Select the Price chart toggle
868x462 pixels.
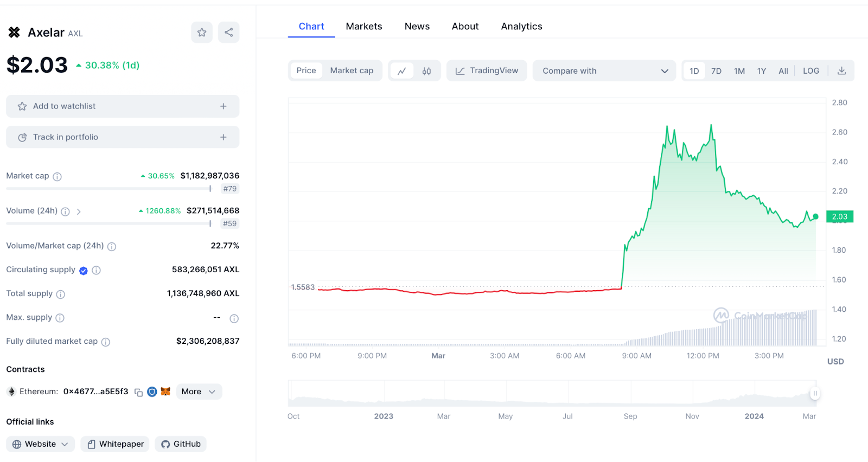coord(306,70)
